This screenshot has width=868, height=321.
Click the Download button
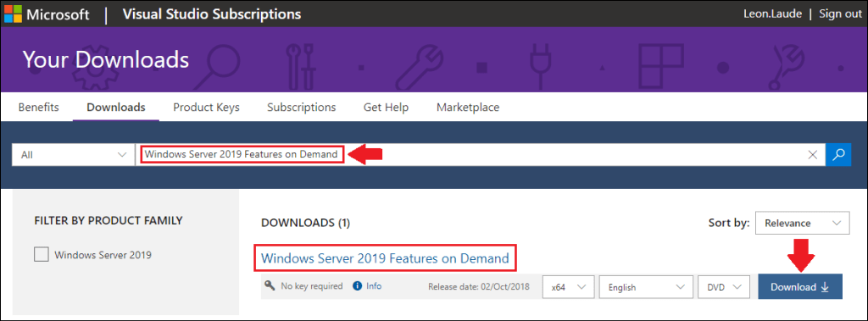800,286
